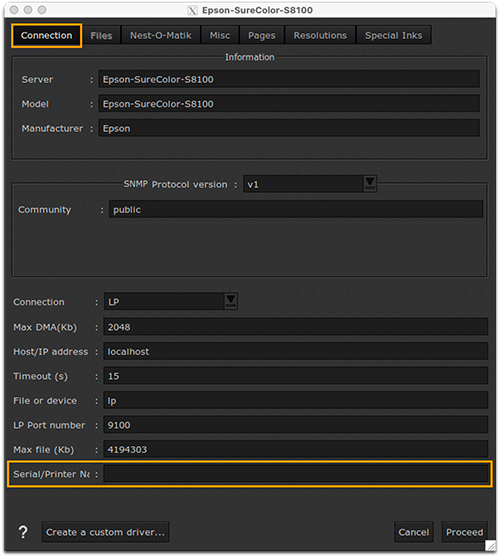Click the Model name field
The image size is (500, 557).
pos(289,103)
